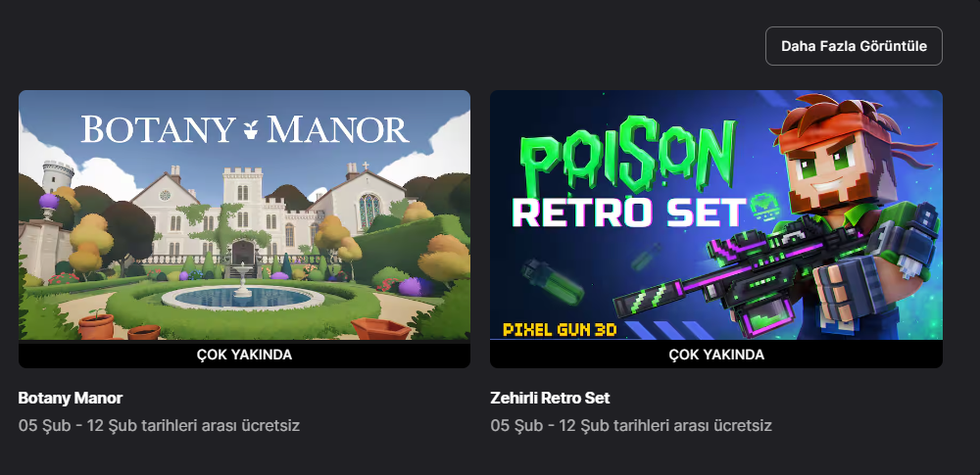Click Botany Manor free date range text

click(x=160, y=426)
